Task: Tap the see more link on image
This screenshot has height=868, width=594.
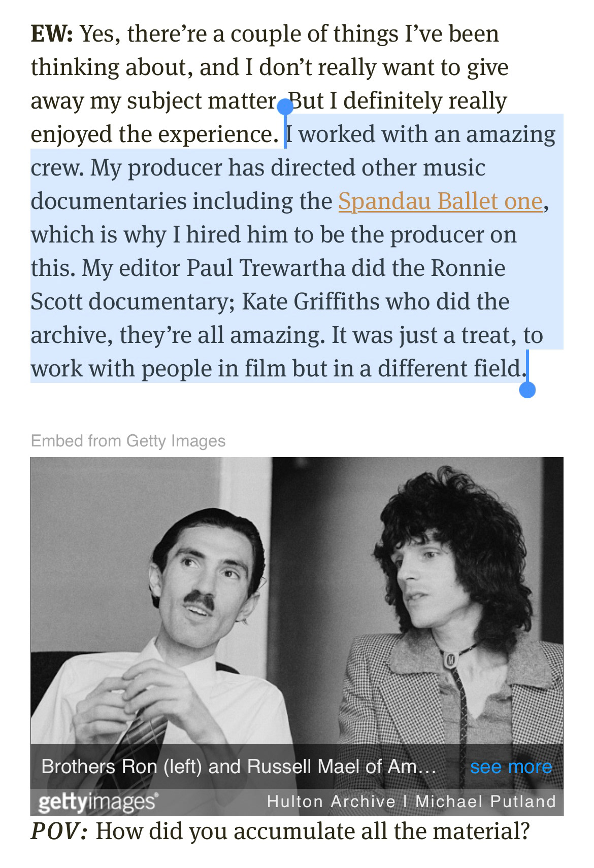Action: click(x=511, y=767)
